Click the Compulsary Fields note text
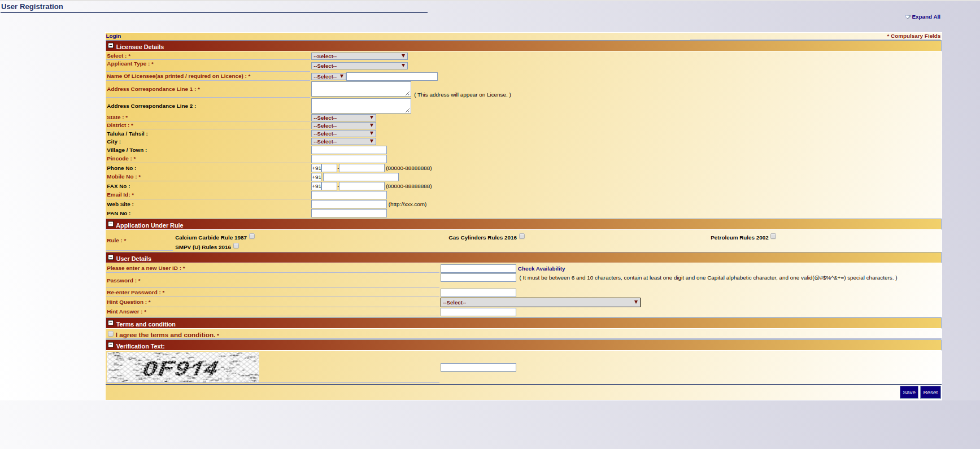 (914, 36)
